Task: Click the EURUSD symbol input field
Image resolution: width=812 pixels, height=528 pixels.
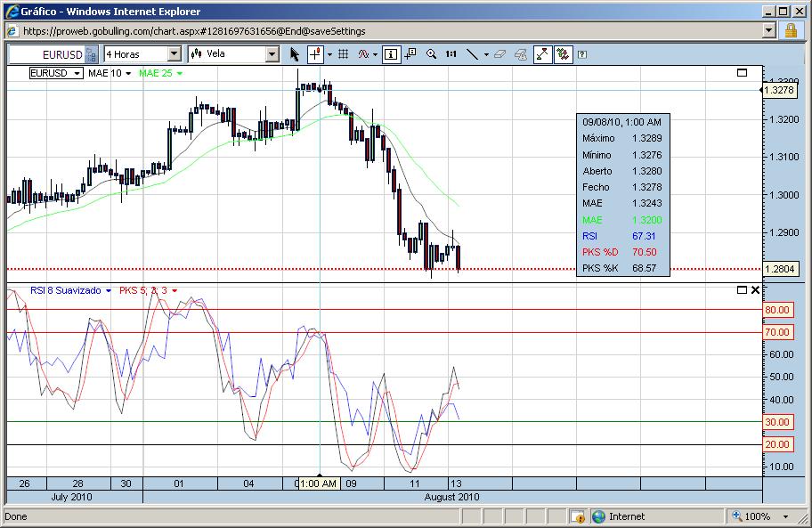Action: (x=47, y=54)
